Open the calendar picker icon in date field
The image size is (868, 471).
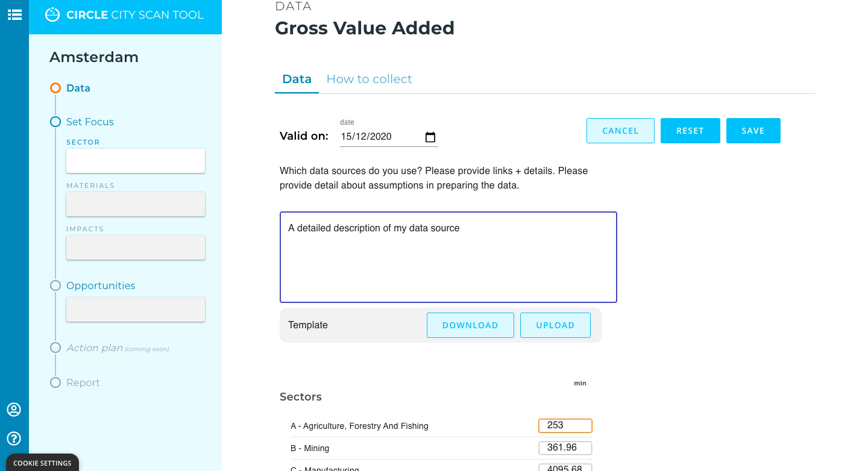point(430,137)
